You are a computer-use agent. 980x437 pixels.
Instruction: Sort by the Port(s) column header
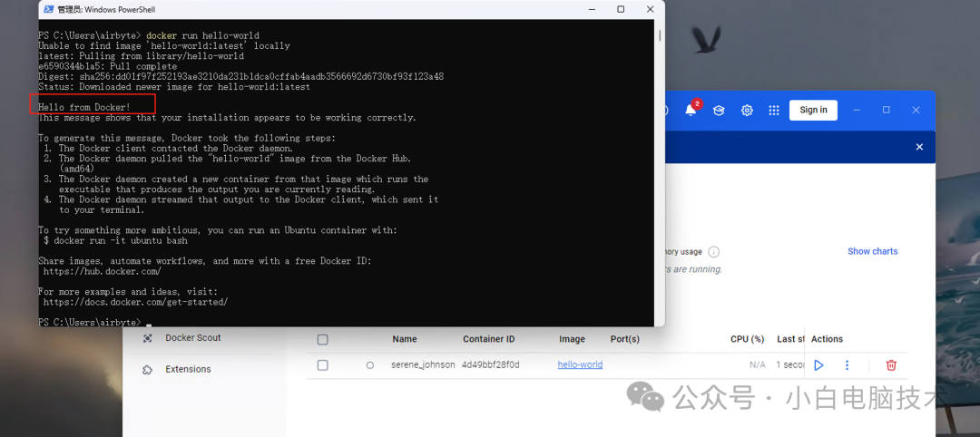click(x=625, y=339)
